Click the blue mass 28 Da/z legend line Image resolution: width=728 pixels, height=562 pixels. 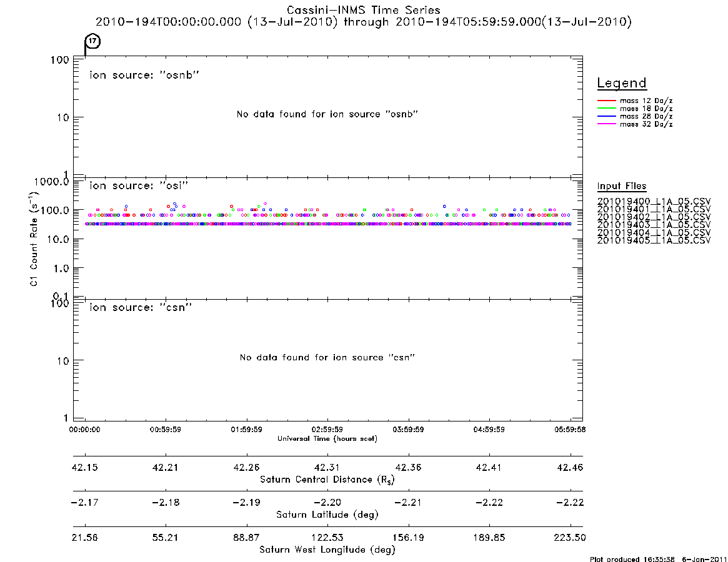[606, 116]
